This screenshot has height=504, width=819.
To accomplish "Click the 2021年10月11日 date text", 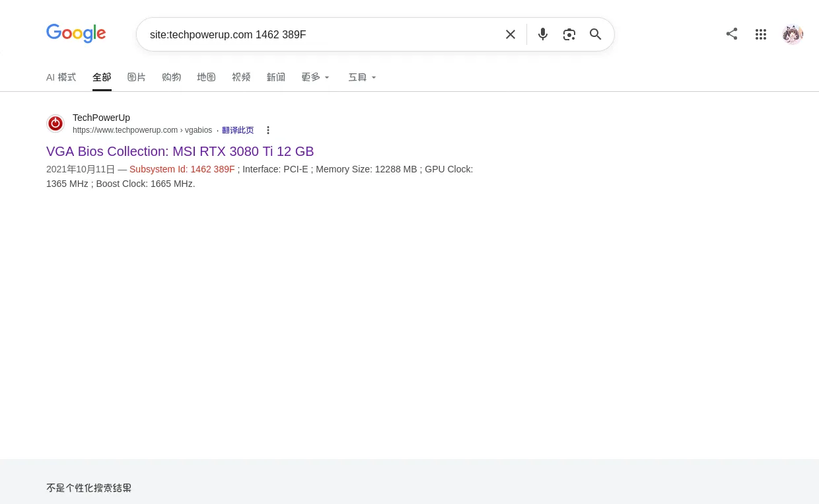I will coord(81,169).
